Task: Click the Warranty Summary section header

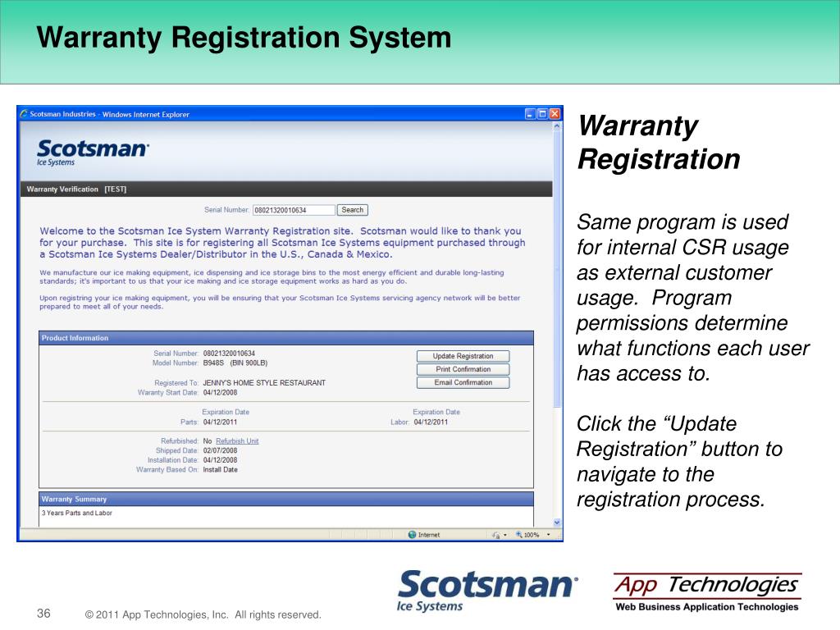Action: [x=286, y=499]
